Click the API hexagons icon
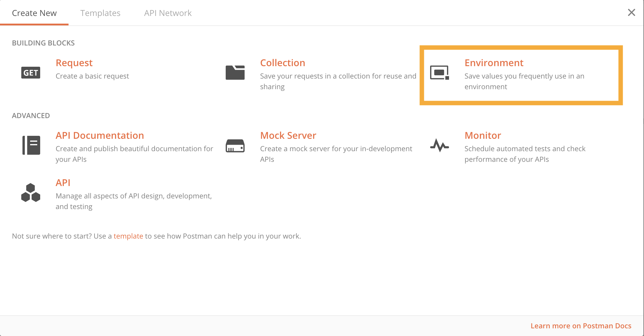644x336 pixels. click(31, 193)
